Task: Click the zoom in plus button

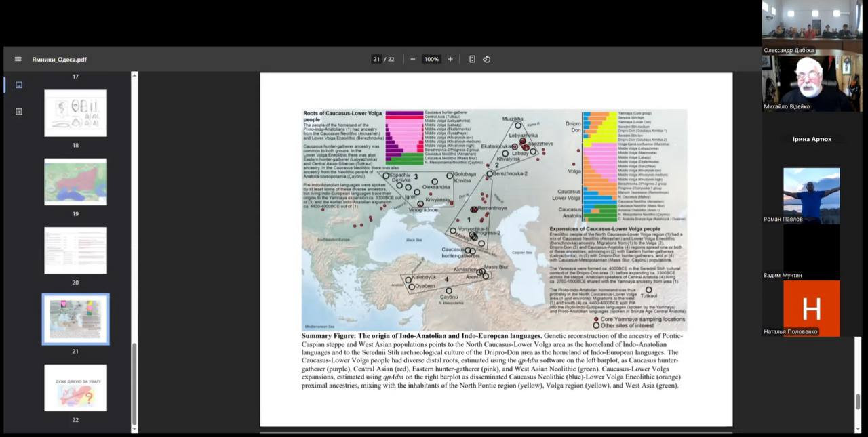Action: coord(450,59)
